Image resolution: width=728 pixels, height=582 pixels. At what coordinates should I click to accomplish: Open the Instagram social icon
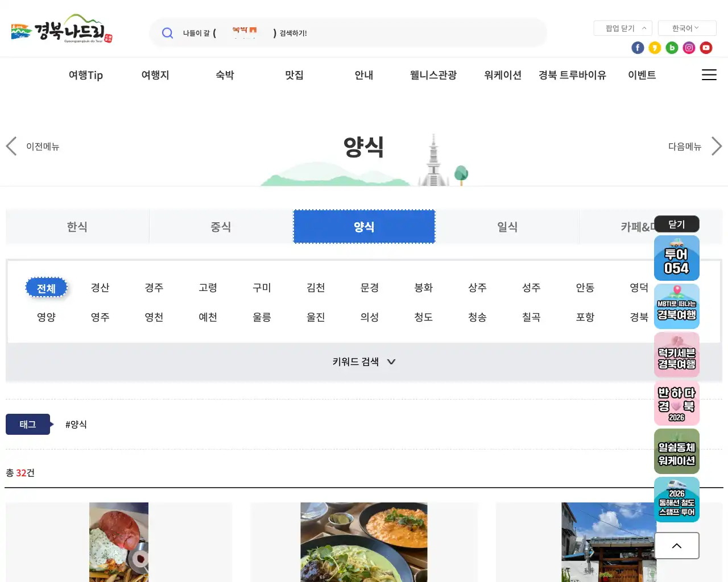point(689,48)
